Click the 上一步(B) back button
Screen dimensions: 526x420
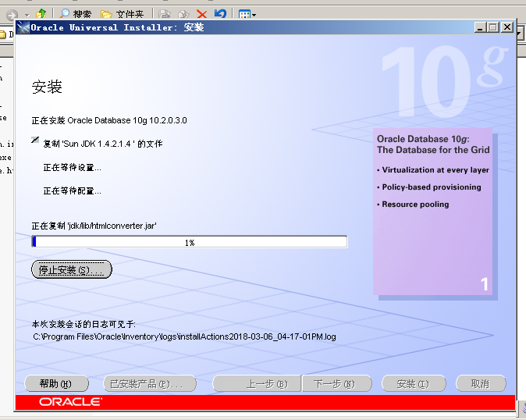click(x=257, y=383)
